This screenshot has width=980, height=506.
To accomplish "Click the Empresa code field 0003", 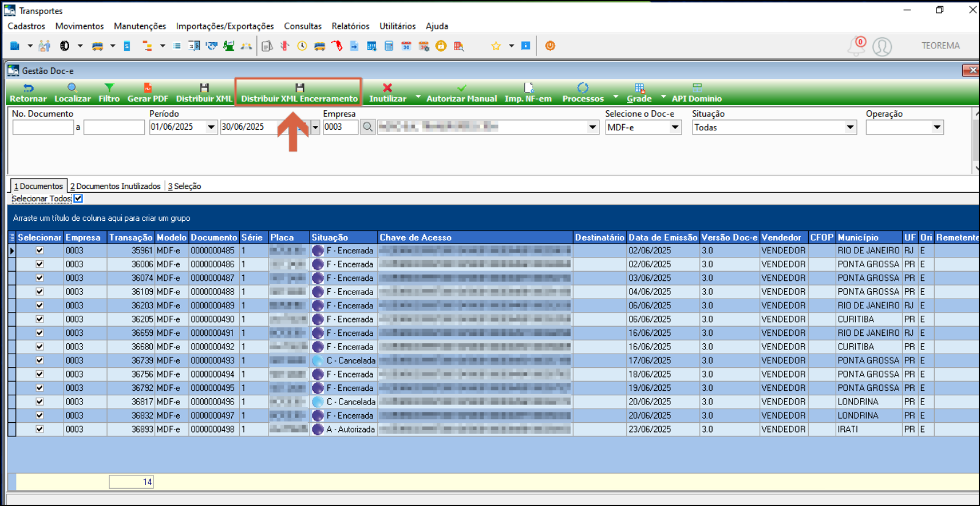I will pyautogui.click(x=340, y=127).
